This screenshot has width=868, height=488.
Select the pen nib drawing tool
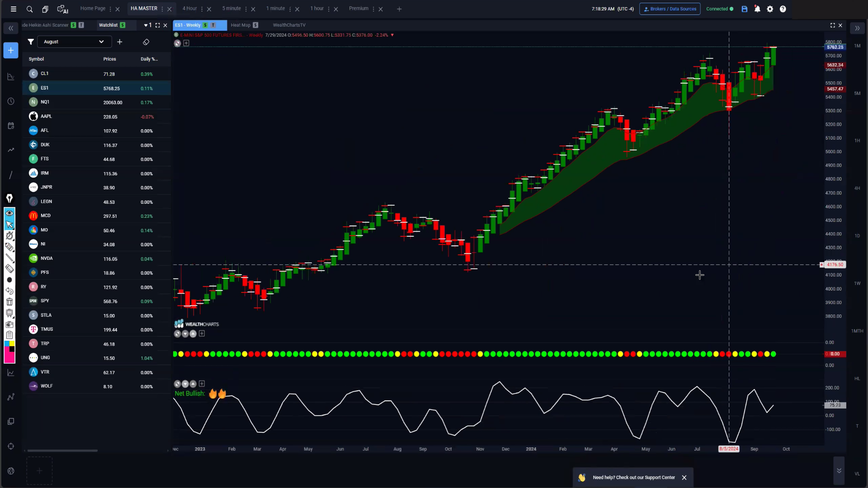pyautogui.click(x=9, y=198)
